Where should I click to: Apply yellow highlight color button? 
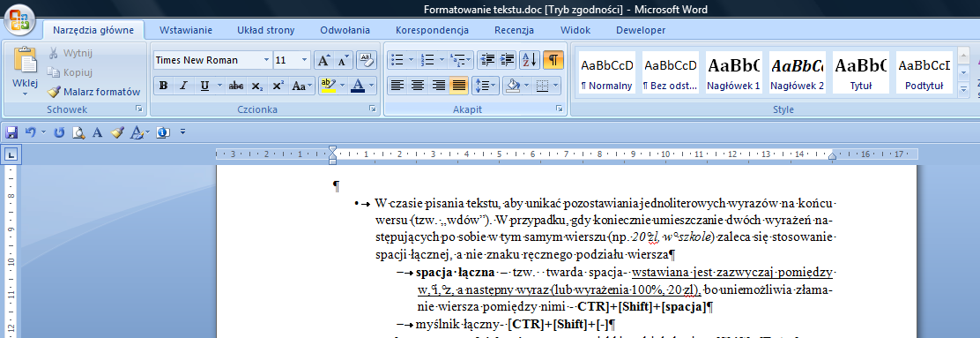[328, 86]
